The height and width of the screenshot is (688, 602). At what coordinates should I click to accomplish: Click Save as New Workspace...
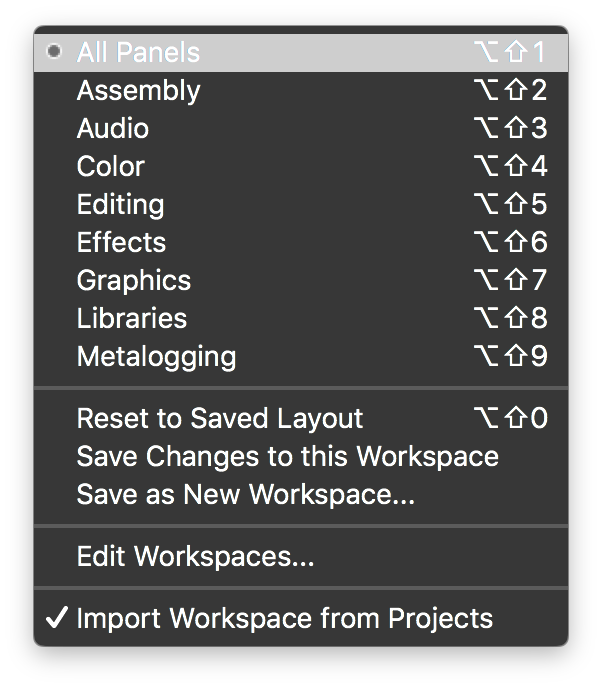245,495
